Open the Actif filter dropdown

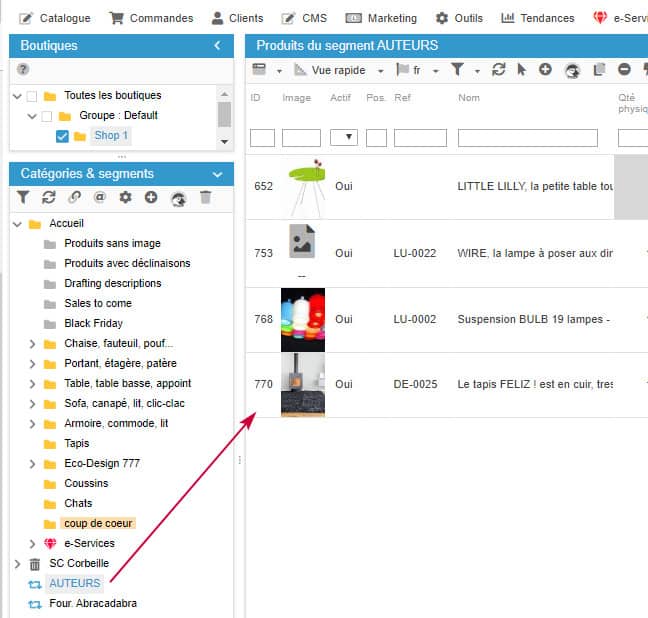pos(343,138)
